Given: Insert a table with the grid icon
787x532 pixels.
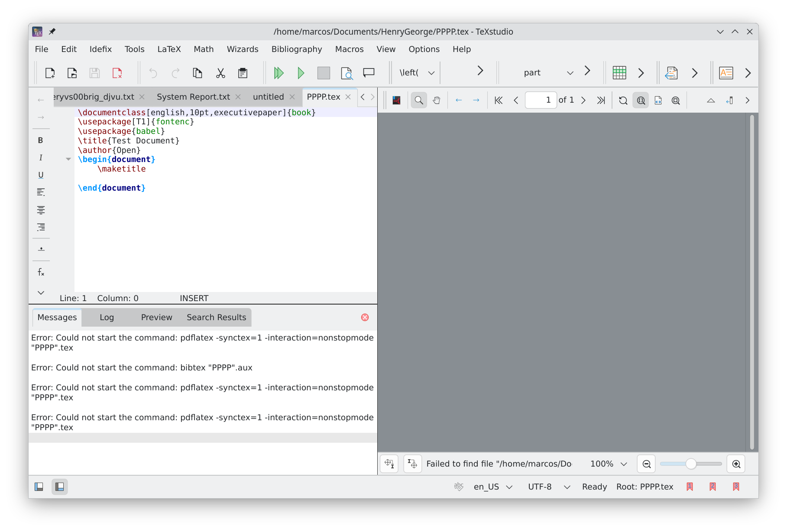Looking at the screenshot, I should 619,73.
